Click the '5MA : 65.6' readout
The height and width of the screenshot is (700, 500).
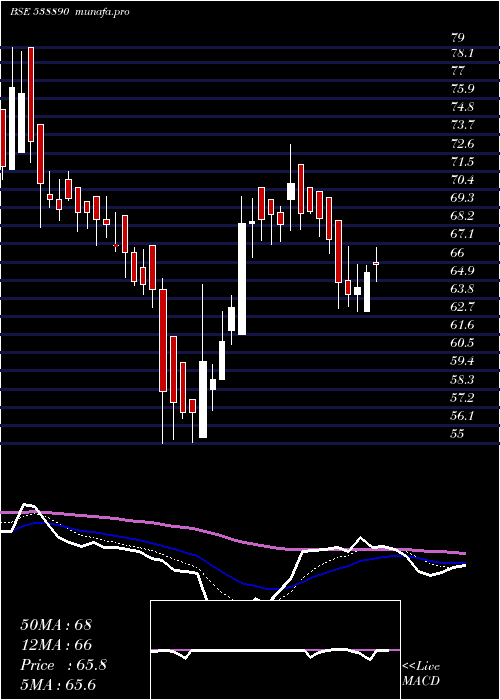(58, 685)
